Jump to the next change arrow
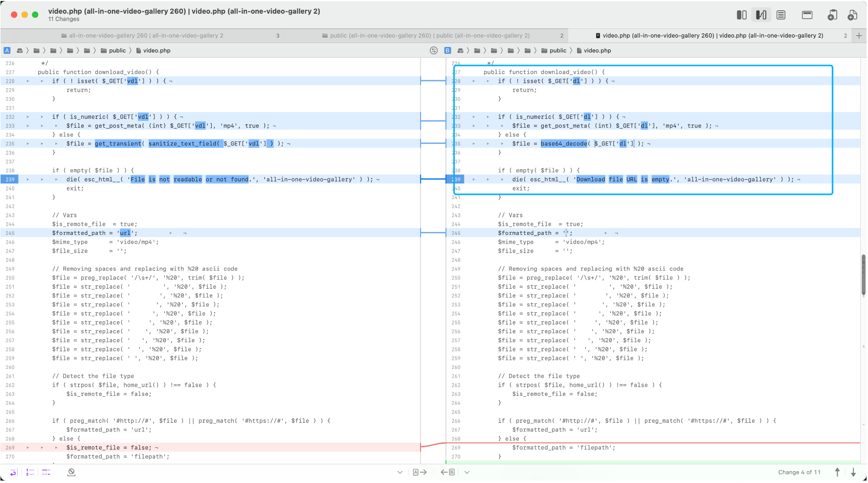The height and width of the screenshot is (483, 868). coord(853,472)
